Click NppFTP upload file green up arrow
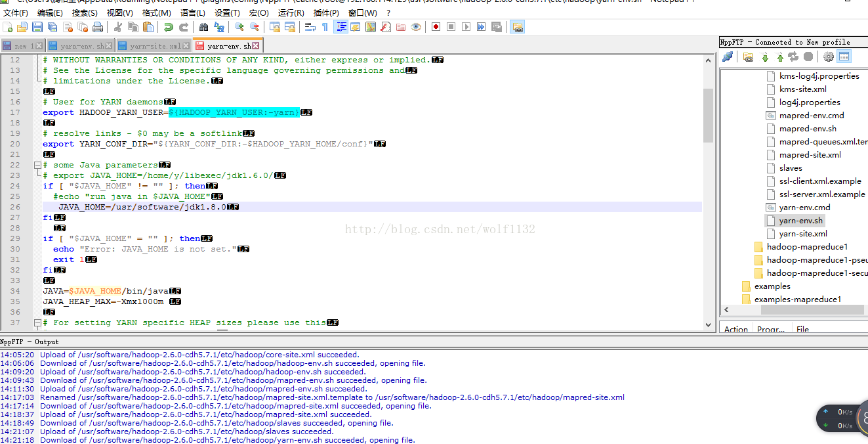 [x=780, y=57]
